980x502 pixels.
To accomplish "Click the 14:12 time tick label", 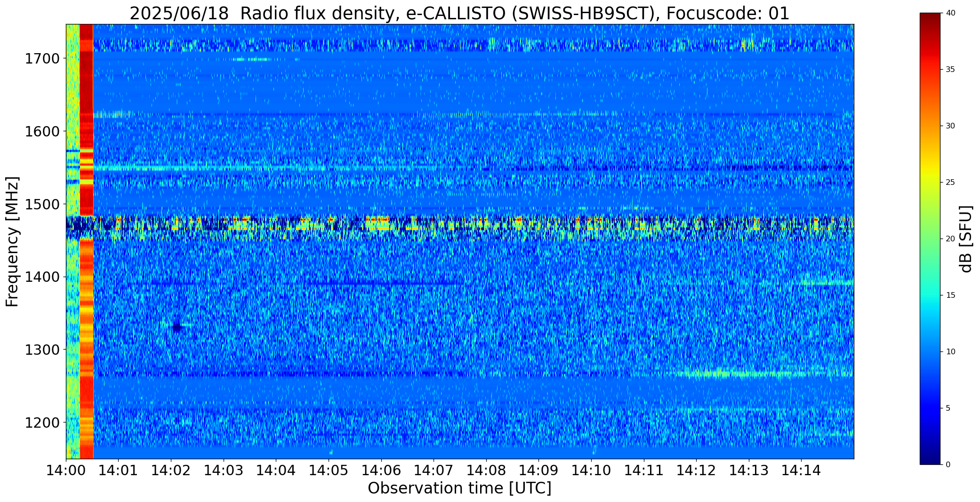I will point(696,470).
